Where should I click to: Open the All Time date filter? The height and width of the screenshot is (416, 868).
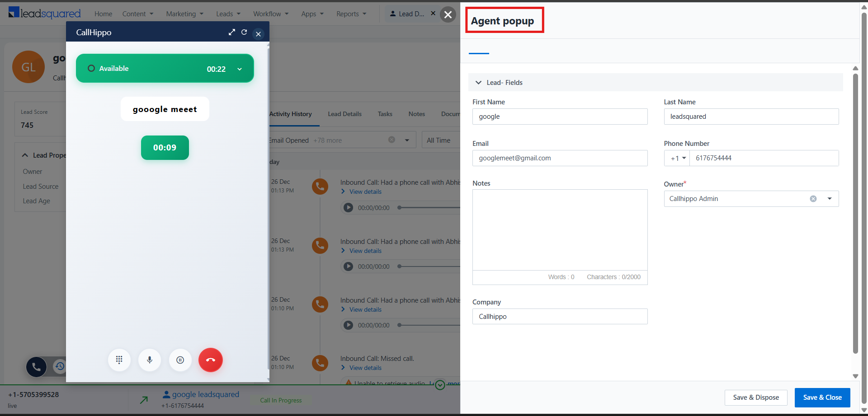coord(441,140)
